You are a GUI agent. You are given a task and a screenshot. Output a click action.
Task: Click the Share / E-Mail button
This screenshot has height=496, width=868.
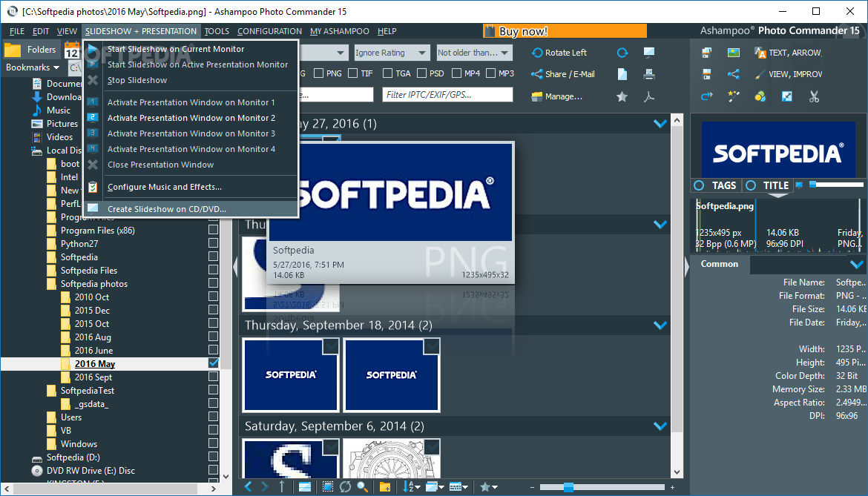[562, 74]
